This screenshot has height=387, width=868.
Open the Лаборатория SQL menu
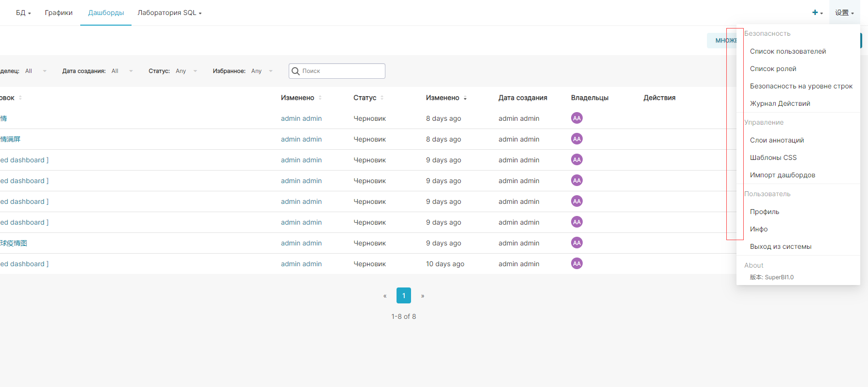(169, 13)
